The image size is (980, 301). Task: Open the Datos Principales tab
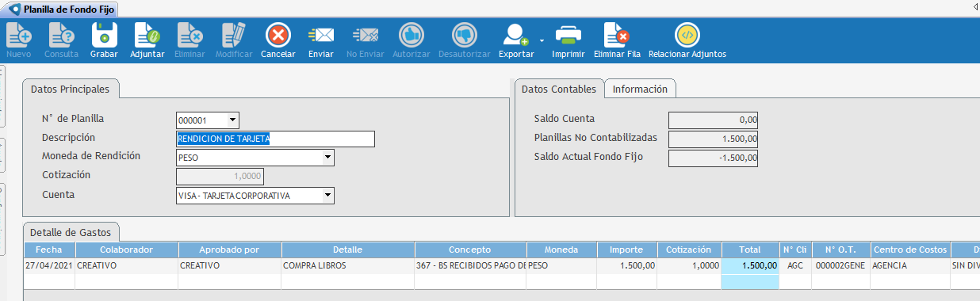coord(71,90)
